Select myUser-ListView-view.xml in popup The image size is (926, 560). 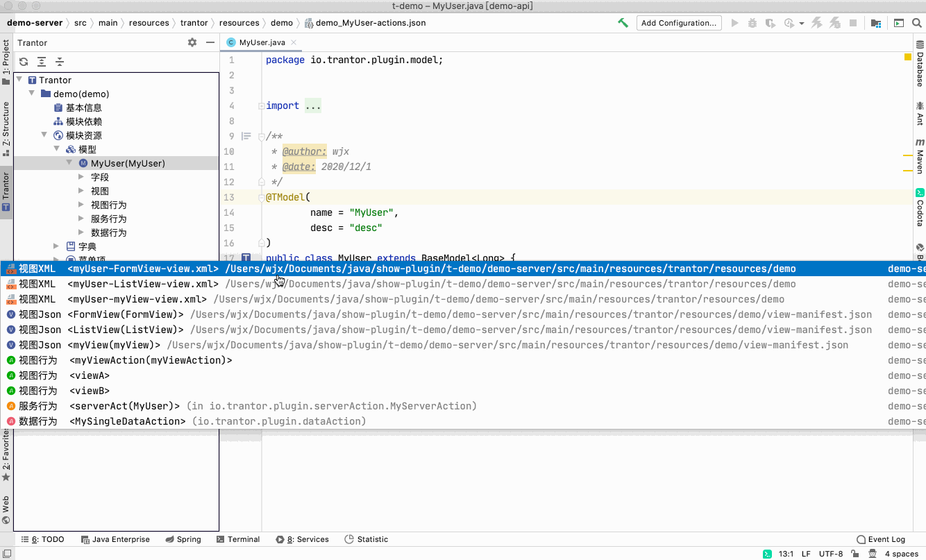click(x=463, y=284)
